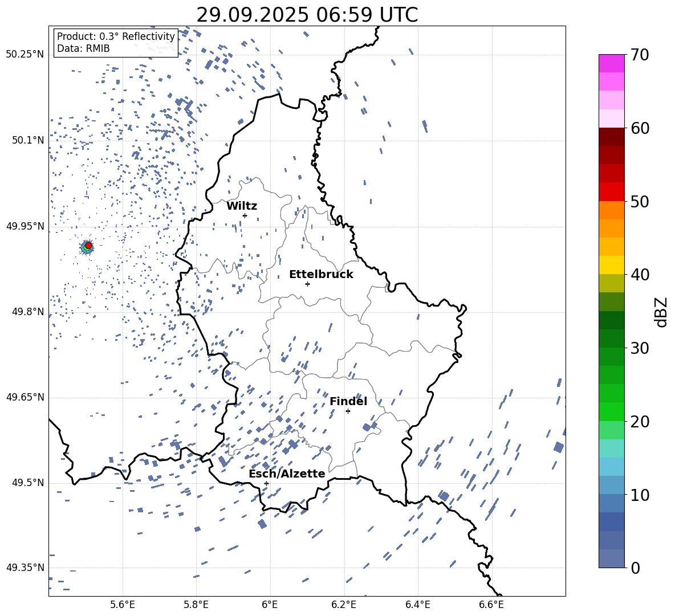Click the olive colorbar segment below 40
The width and height of the screenshot is (675, 616).
pyautogui.click(x=612, y=283)
